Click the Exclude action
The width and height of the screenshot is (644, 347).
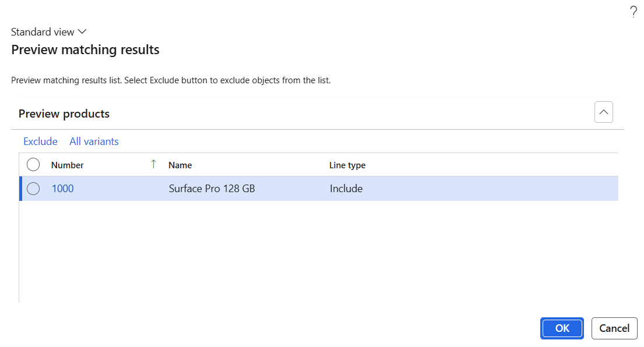[40, 141]
